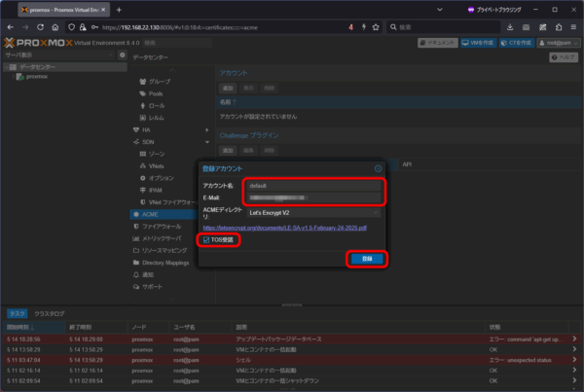
Task: Click the site lock icon in address bar
Action: 83,27
